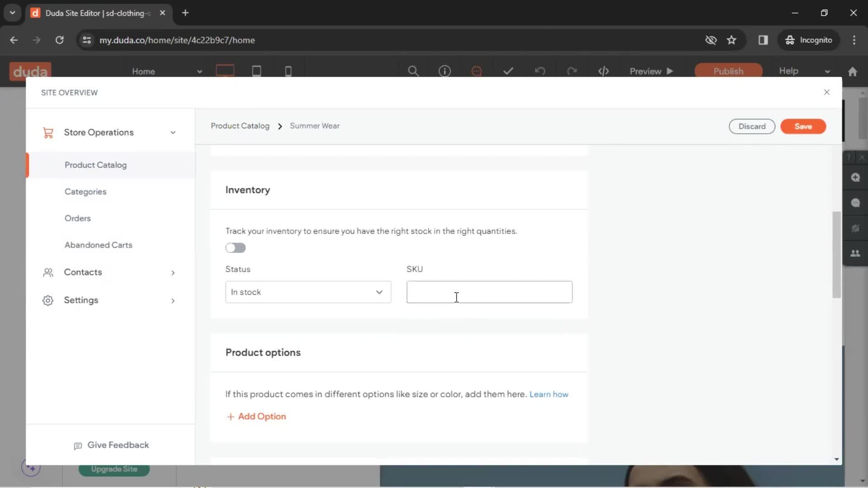Click the Preview button
868x488 pixels.
click(x=651, y=71)
